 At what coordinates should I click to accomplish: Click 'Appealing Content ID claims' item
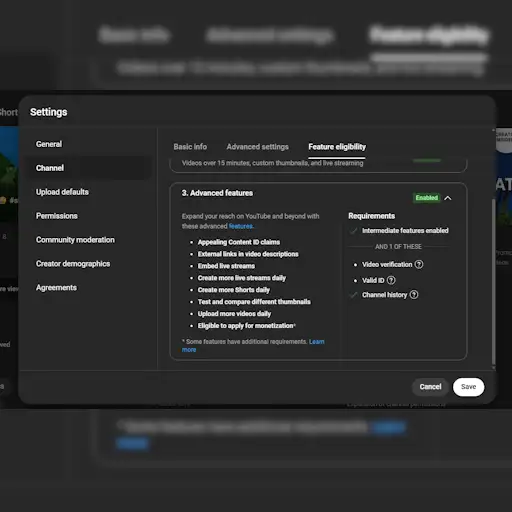click(x=239, y=242)
